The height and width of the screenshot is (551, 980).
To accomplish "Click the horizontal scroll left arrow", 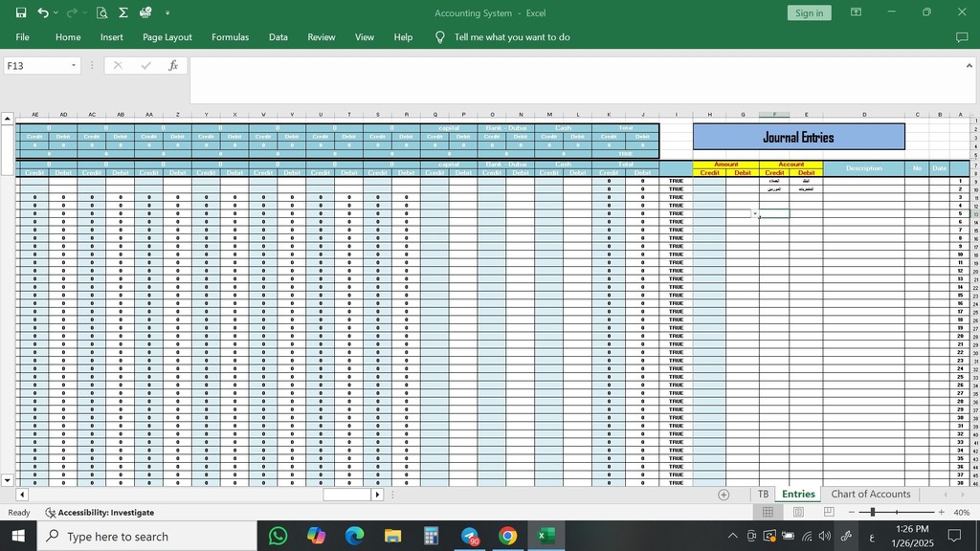I will [22, 495].
